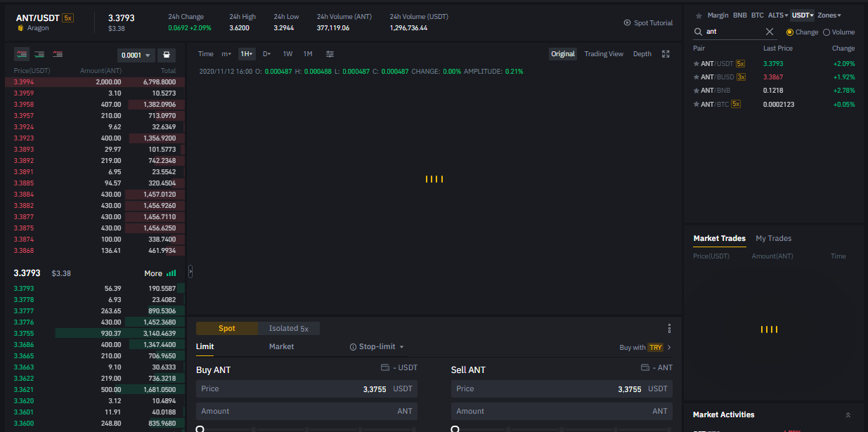Image resolution: width=868 pixels, height=432 pixels.
Task: Select Original chart view
Action: click(x=563, y=54)
